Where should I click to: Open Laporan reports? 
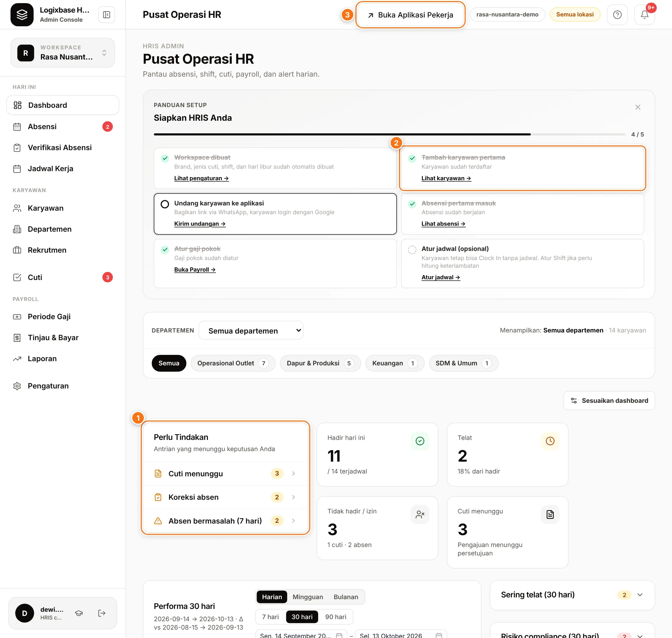[x=63, y=358]
